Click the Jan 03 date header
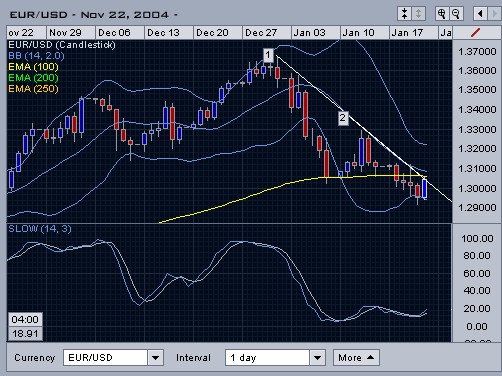 pos(316,33)
